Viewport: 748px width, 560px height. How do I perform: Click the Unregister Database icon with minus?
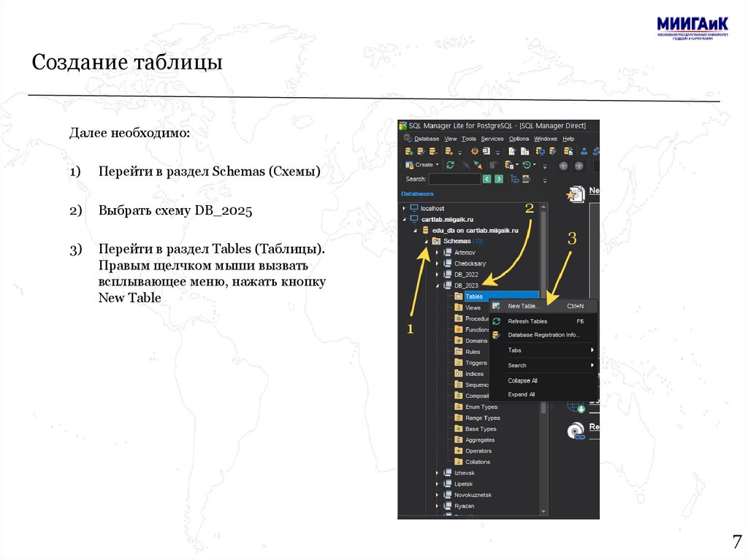(x=432, y=151)
